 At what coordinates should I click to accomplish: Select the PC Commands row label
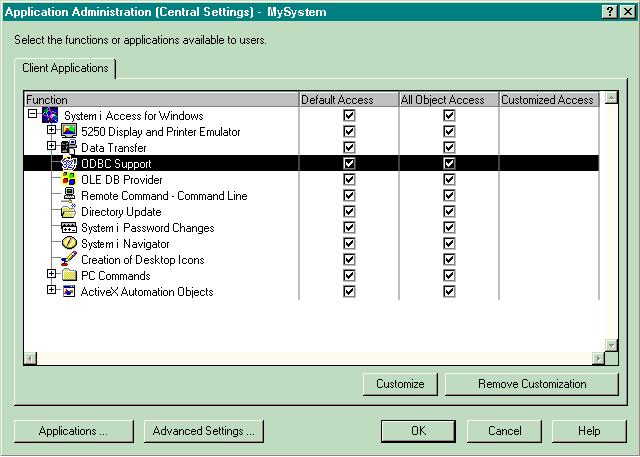[116, 276]
